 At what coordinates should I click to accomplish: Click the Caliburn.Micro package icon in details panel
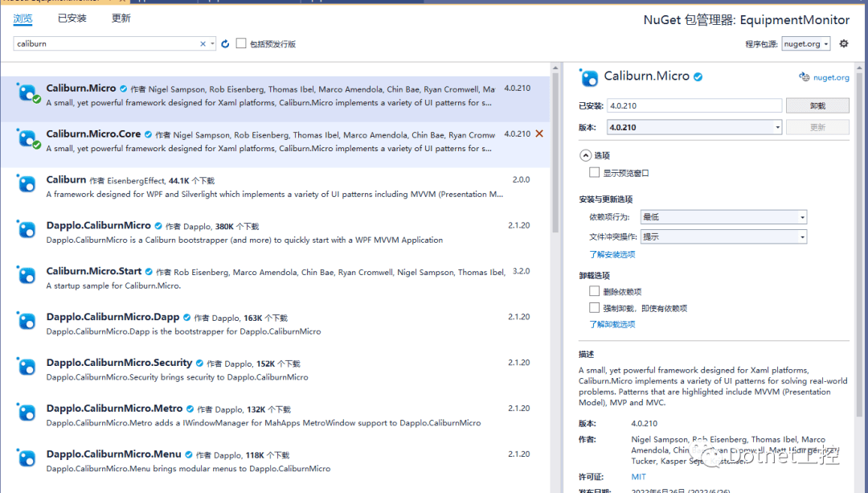(589, 78)
